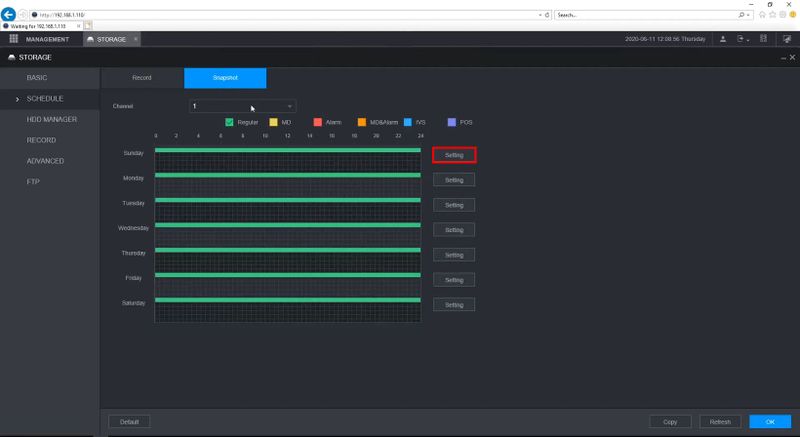Image resolution: width=800 pixels, height=437 pixels.
Task: Click Sunday's green schedule bar
Action: click(x=288, y=150)
